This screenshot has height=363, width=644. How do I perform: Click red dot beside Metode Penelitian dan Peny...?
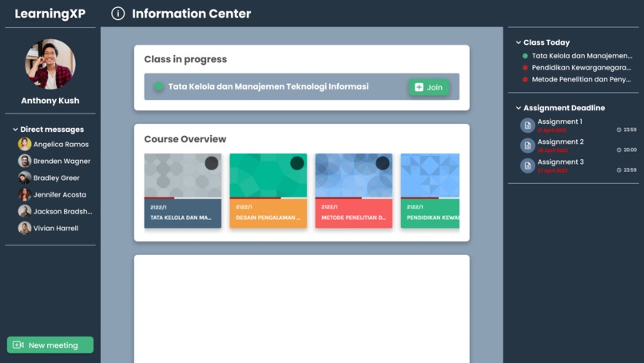pos(525,79)
